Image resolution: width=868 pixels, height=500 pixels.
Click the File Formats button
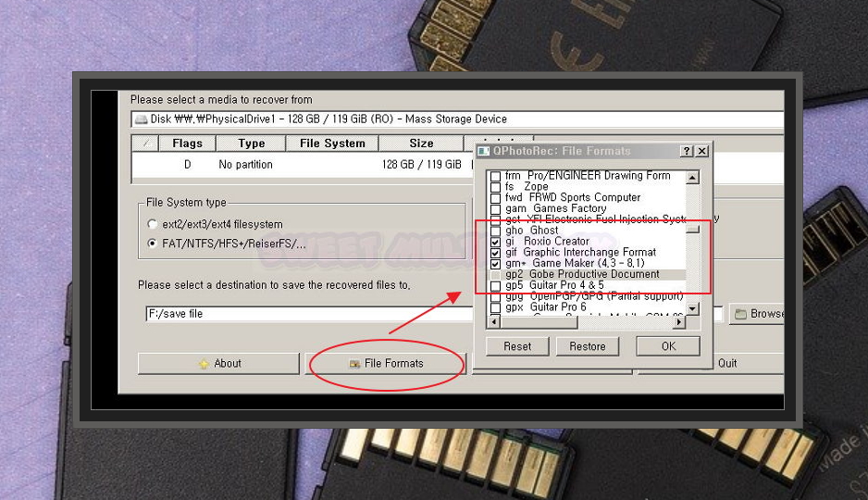point(385,363)
